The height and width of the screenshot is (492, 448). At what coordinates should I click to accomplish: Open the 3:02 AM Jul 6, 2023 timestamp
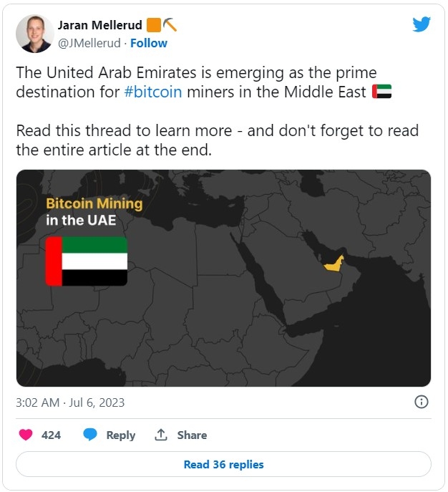point(70,402)
